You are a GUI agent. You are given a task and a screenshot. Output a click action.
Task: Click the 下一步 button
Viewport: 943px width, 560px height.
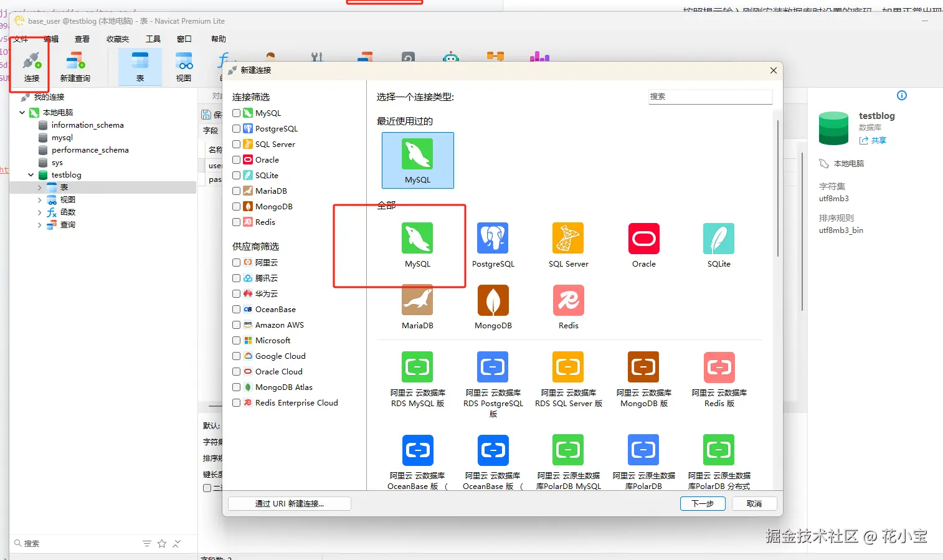[703, 503]
